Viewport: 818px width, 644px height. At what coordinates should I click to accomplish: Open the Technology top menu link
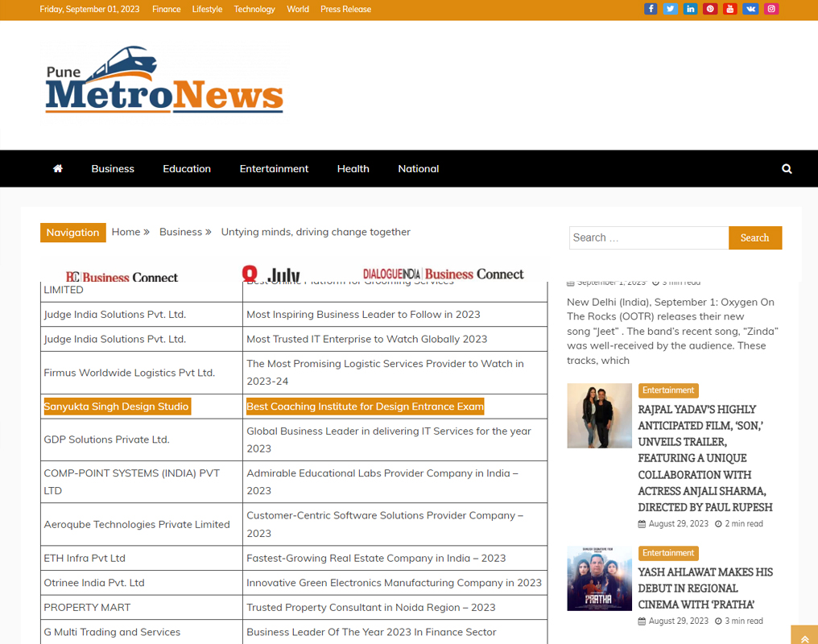click(254, 9)
